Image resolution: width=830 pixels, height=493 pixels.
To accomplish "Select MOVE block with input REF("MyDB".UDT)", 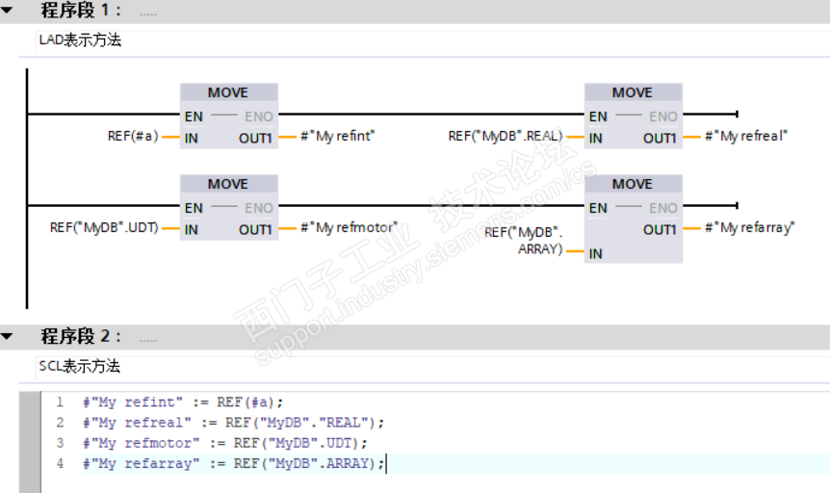I will click(229, 208).
